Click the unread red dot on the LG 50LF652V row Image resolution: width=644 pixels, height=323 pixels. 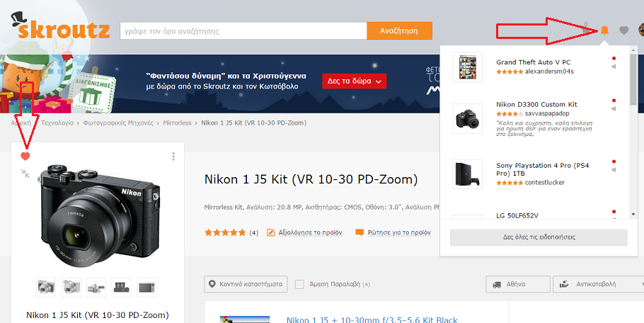click(x=614, y=212)
